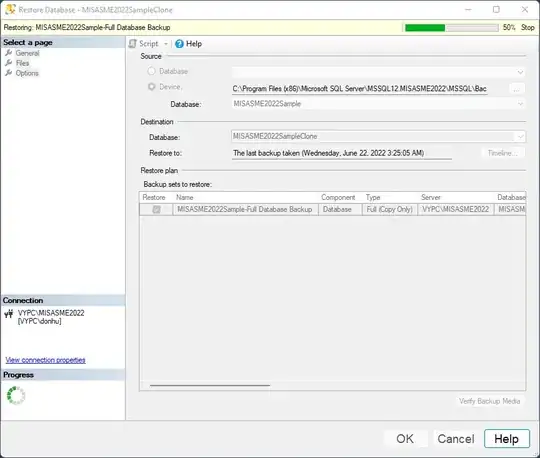540x458 pixels.
Task: Select the Device source radio button
Action: click(151, 87)
